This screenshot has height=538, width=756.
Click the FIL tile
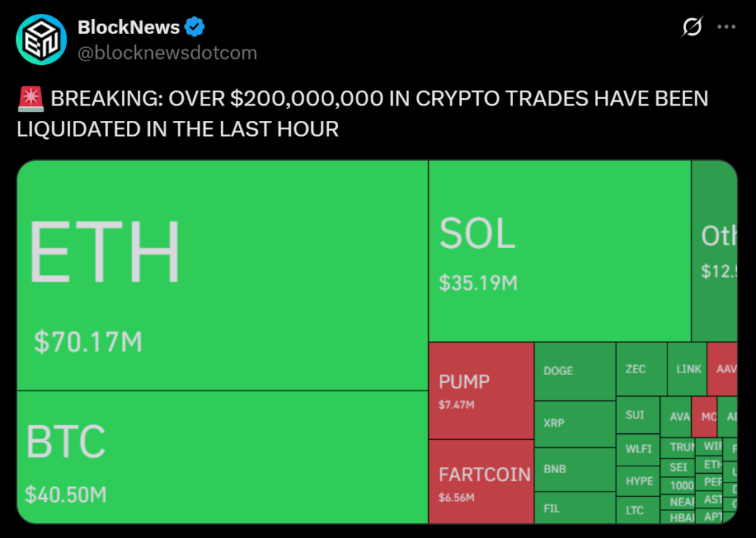[574, 508]
